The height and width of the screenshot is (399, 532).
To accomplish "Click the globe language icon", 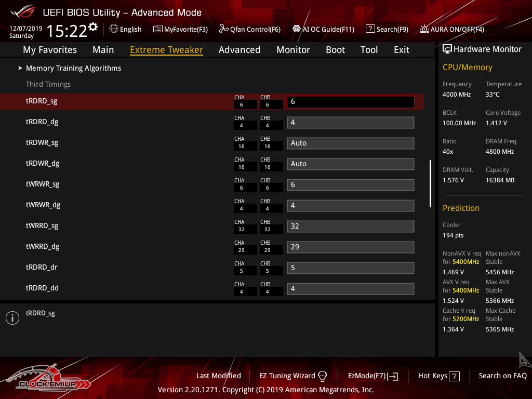I will point(114,29).
